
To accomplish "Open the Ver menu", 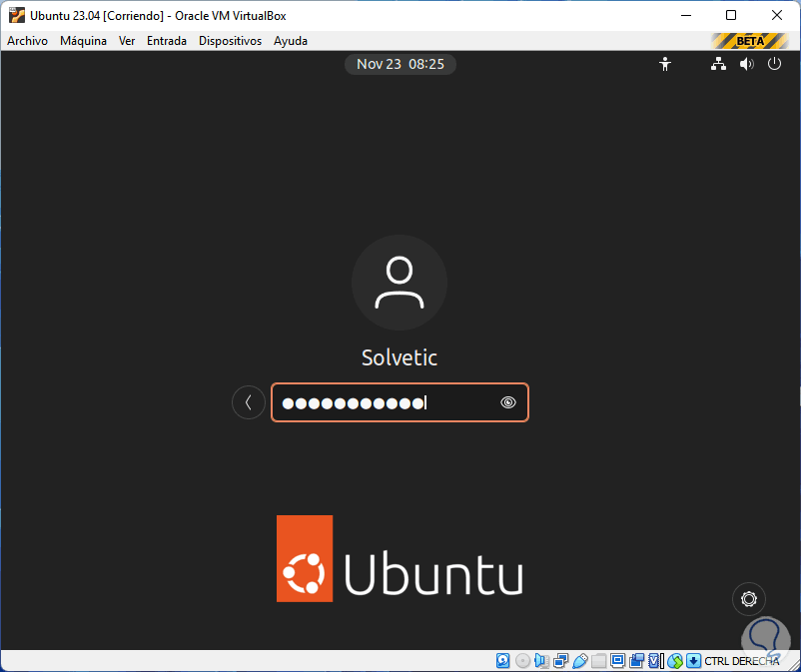I will coord(127,41).
